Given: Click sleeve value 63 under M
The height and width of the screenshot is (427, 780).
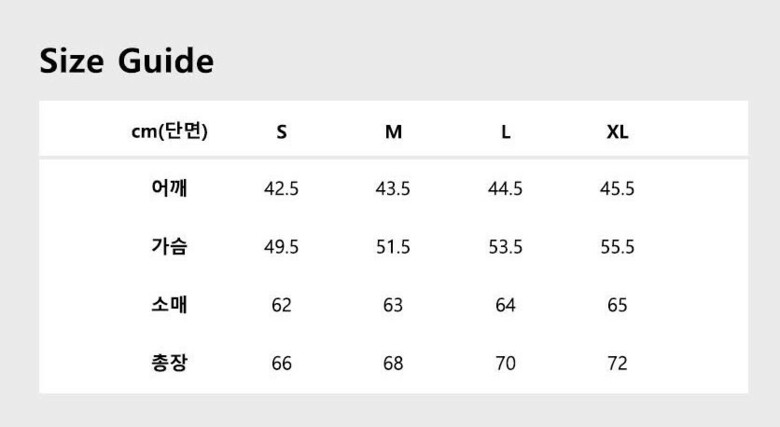Looking at the screenshot, I should click(394, 305).
